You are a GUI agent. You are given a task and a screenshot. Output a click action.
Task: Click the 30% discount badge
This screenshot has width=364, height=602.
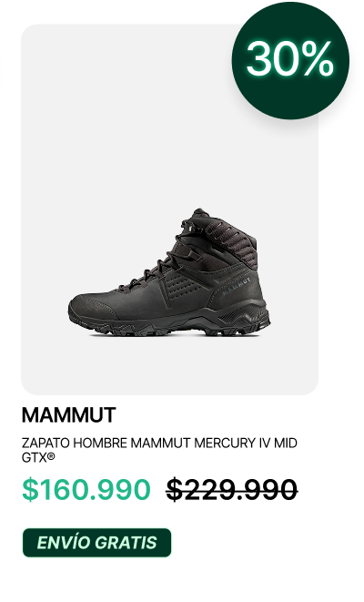click(x=290, y=60)
